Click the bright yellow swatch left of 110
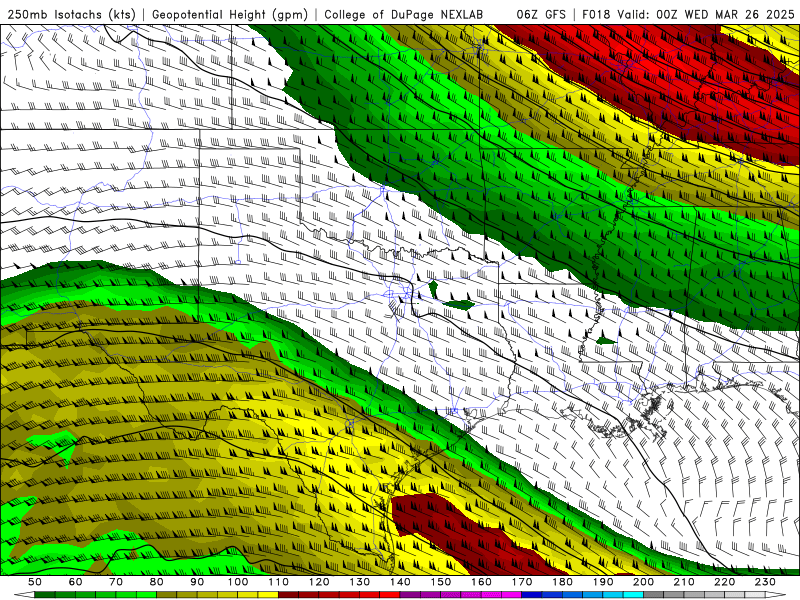Image resolution: width=800 pixels, height=600 pixels. [x=268, y=595]
